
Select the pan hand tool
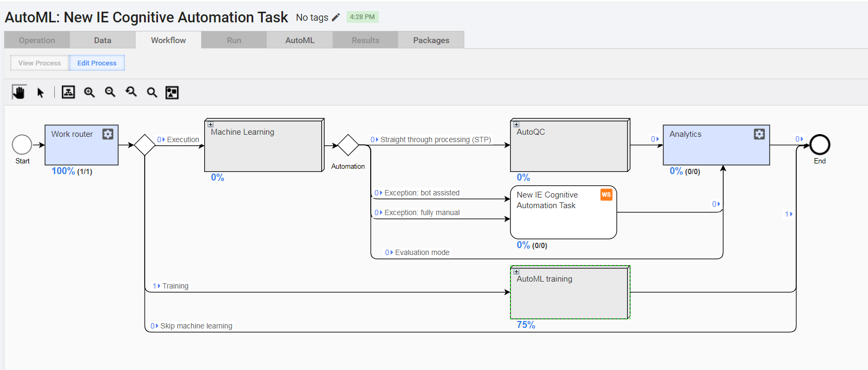tap(19, 93)
